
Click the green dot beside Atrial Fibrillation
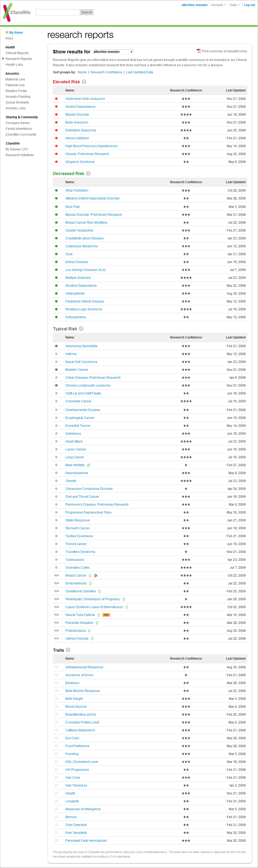click(x=56, y=190)
